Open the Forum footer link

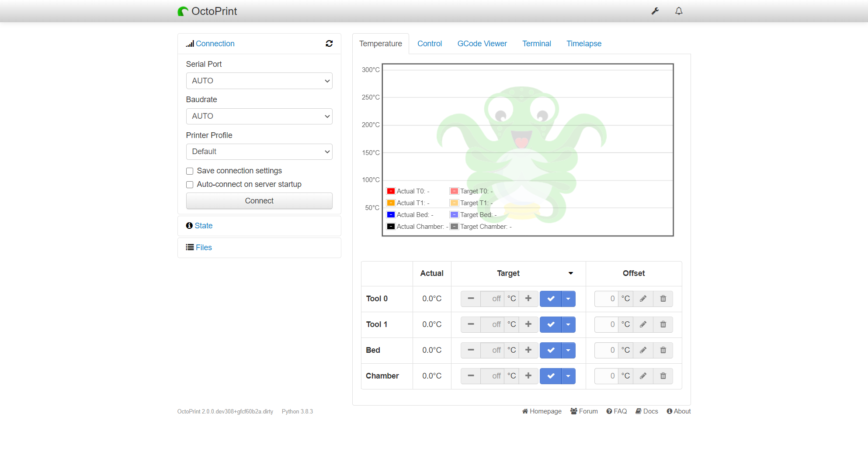(584, 411)
